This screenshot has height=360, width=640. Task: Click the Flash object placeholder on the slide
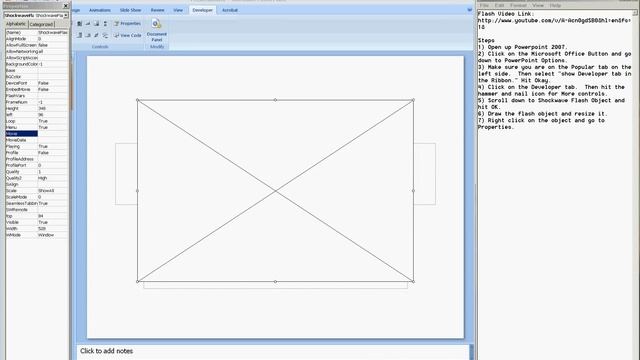point(276,191)
